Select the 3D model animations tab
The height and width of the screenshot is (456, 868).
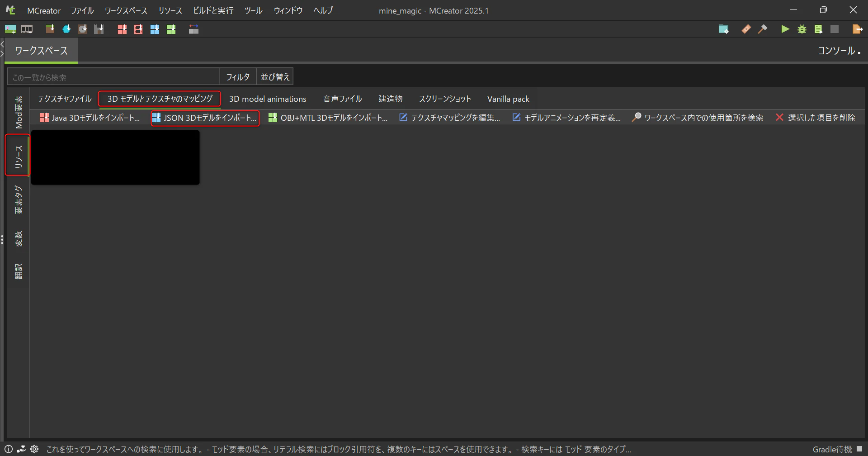[x=268, y=99]
